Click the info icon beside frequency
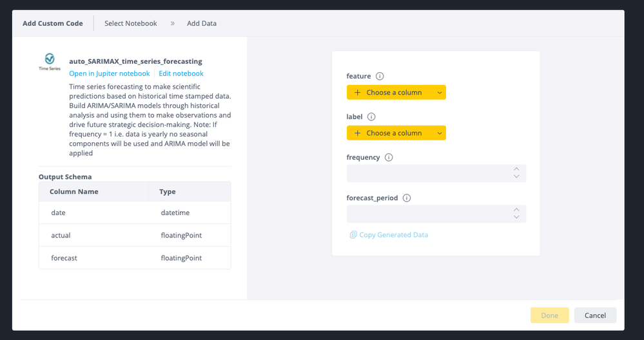The image size is (644, 340). [x=389, y=158]
